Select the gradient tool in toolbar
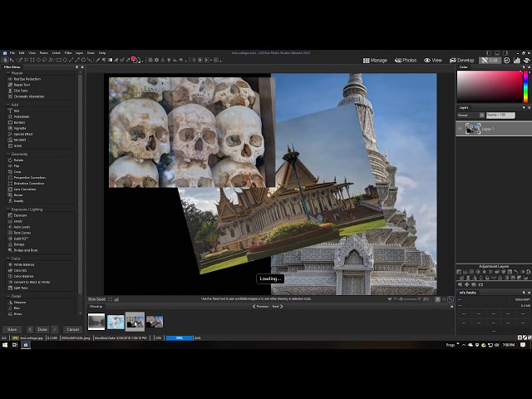The width and height of the screenshot is (532, 399). (x=110, y=60)
